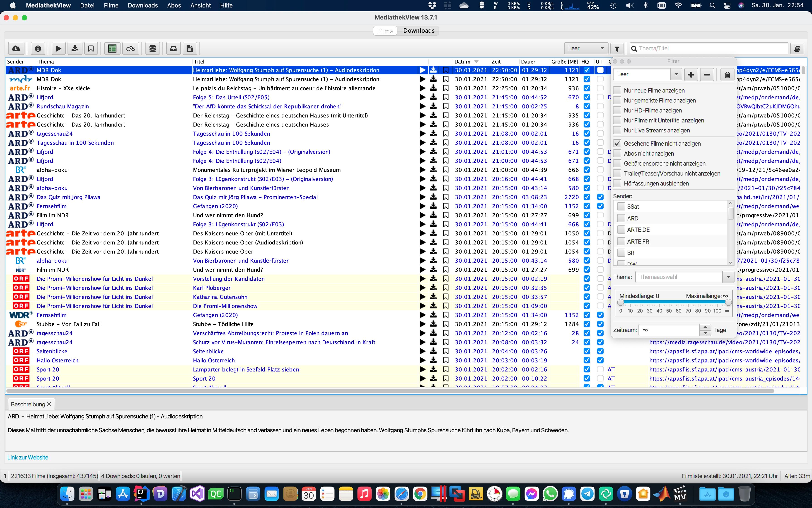Viewport: 812px width, 508px height.
Task: Click the toolbar play film button
Action: (x=58, y=49)
